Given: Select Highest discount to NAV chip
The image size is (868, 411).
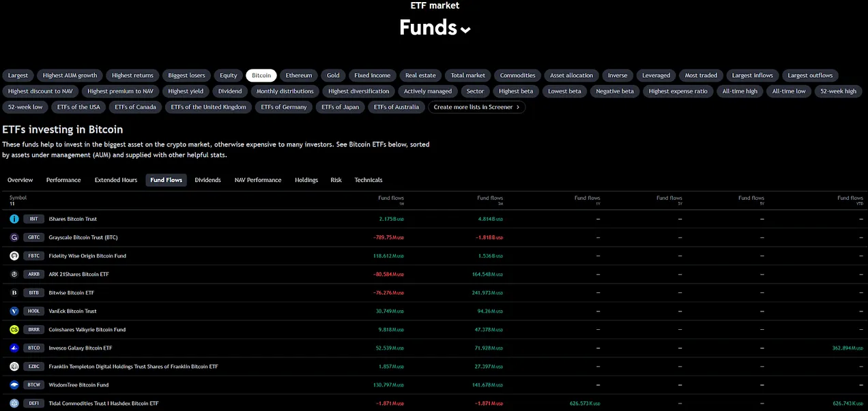Looking at the screenshot, I should [40, 91].
